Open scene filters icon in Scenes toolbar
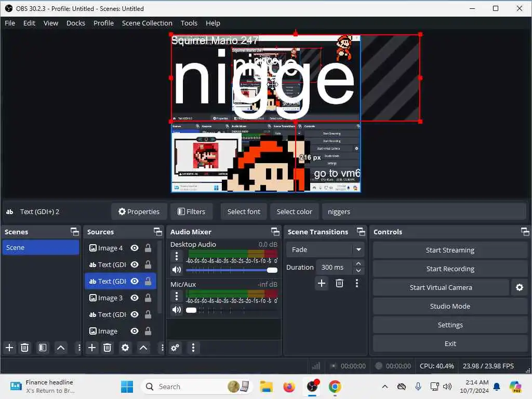This screenshot has width=532, height=399. pyautogui.click(x=43, y=348)
